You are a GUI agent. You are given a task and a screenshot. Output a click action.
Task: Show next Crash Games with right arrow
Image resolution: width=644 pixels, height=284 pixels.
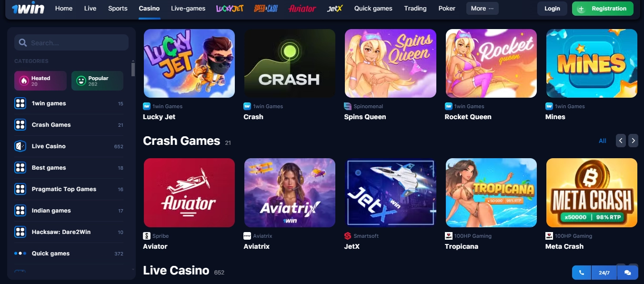click(x=633, y=141)
